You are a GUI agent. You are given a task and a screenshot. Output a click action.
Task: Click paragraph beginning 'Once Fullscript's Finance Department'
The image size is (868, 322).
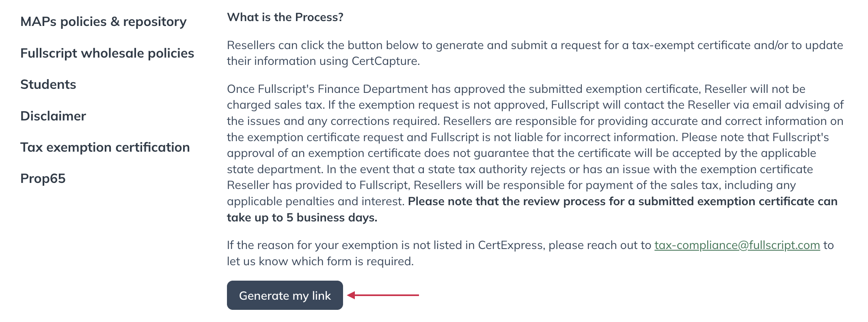click(x=535, y=153)
